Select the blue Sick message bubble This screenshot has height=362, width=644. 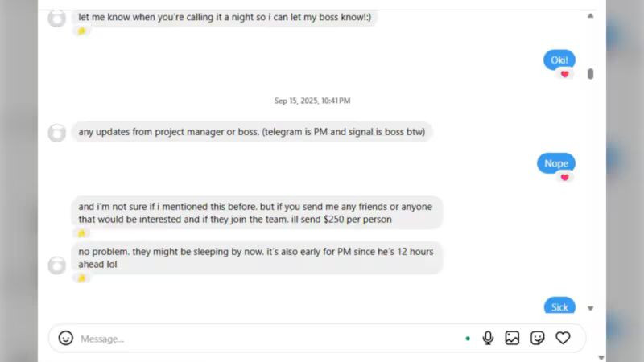[x=559, y=306]
